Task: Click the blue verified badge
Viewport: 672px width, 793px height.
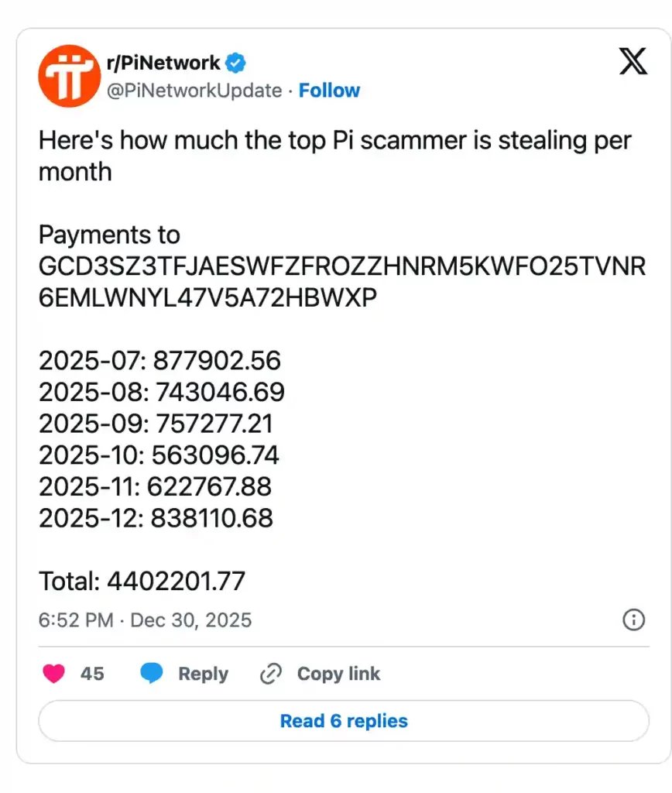Action: [236, 62]
